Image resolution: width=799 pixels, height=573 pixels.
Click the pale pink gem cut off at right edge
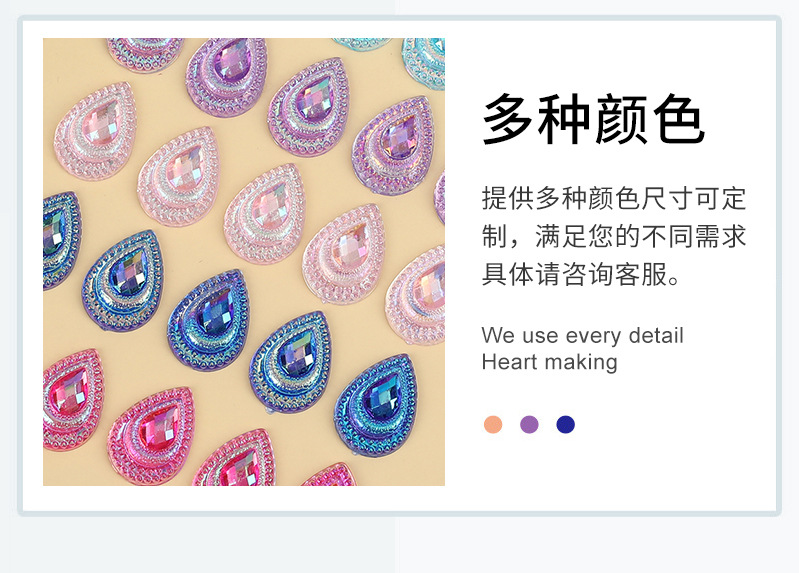pos(417,294)
